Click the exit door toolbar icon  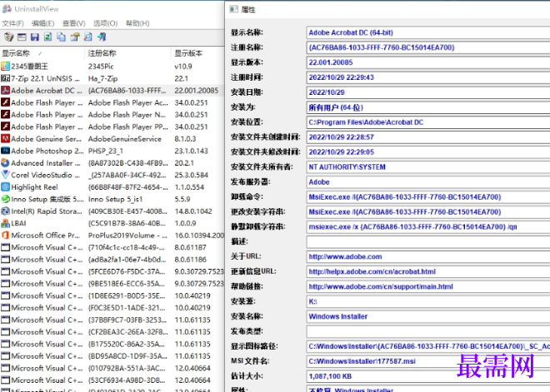click(102, 37)
